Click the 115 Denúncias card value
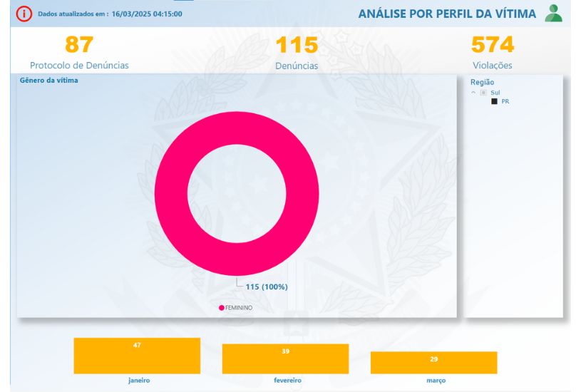Image resolution: width=581 pixels, height=392 pixels. [297, 45]
